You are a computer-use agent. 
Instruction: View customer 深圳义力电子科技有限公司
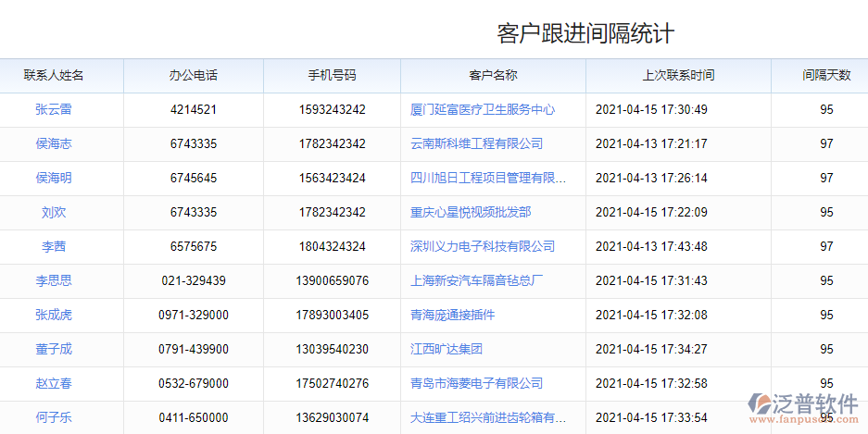[x=483, y=246]
